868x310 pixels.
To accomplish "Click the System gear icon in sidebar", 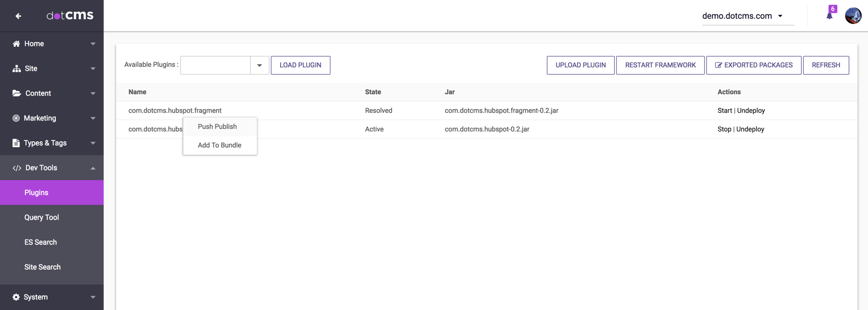I will [x=16, y=297].
